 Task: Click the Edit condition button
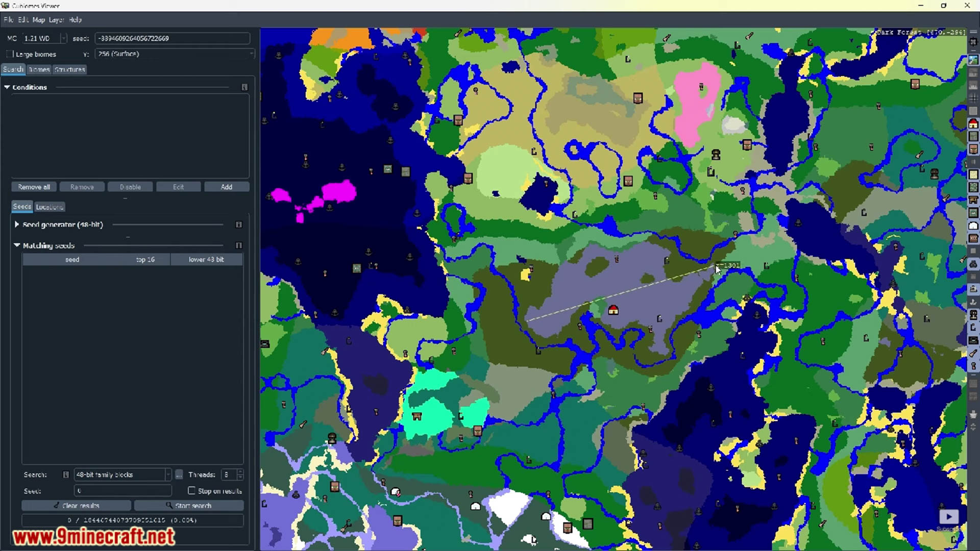(x=178, y=187)
